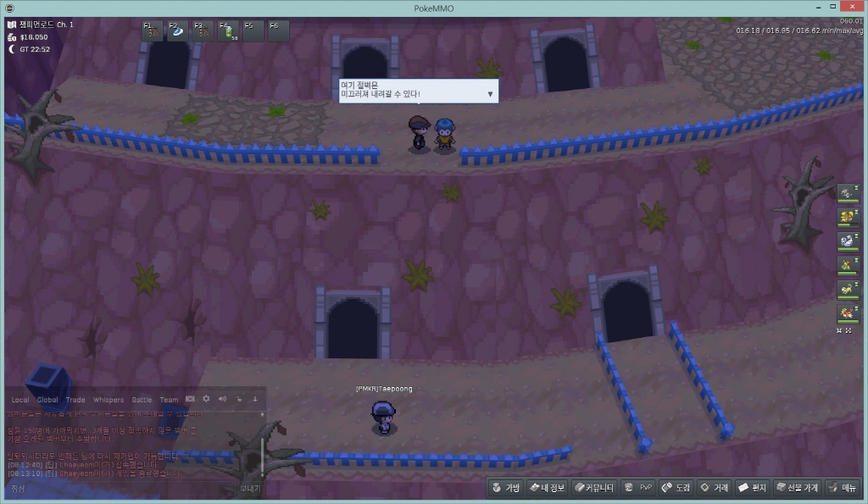Select the last party Pokémon icon

(847, 313)
